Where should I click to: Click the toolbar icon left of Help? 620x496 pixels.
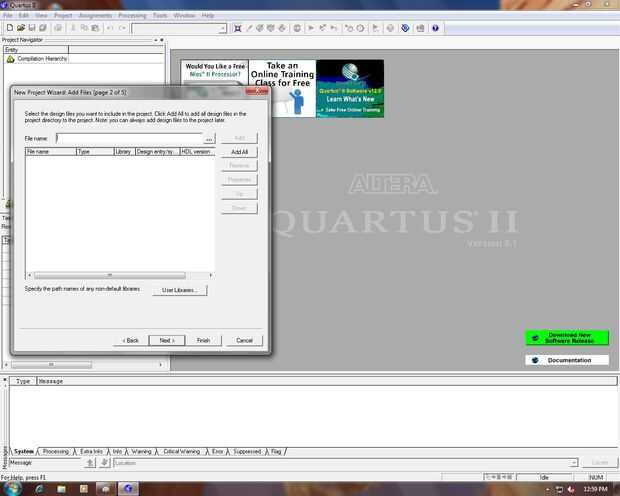[420, 28]
